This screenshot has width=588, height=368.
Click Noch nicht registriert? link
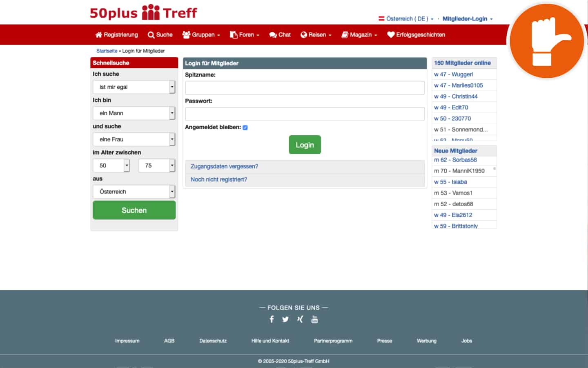[x=219, y=180]
